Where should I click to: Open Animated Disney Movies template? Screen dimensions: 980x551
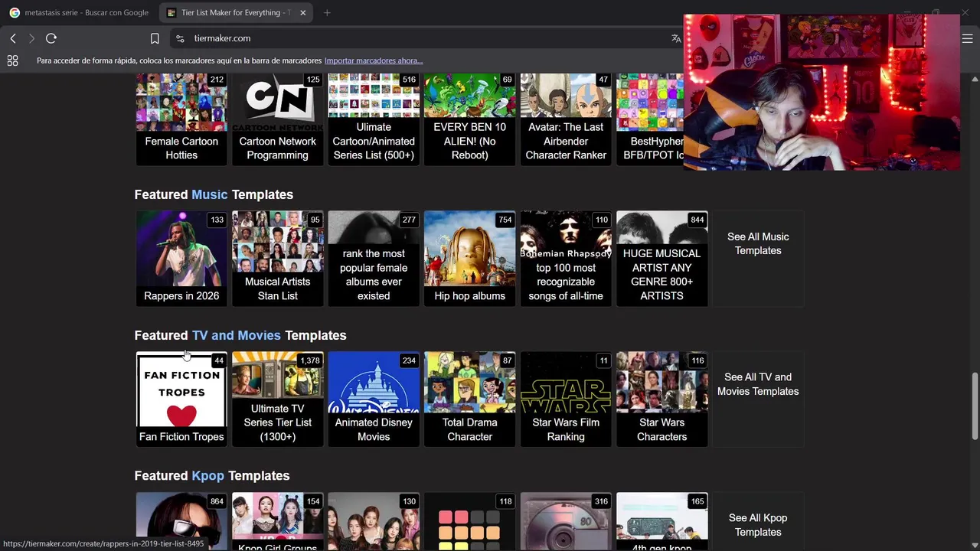pyautogui.click(x=374, y=399)
